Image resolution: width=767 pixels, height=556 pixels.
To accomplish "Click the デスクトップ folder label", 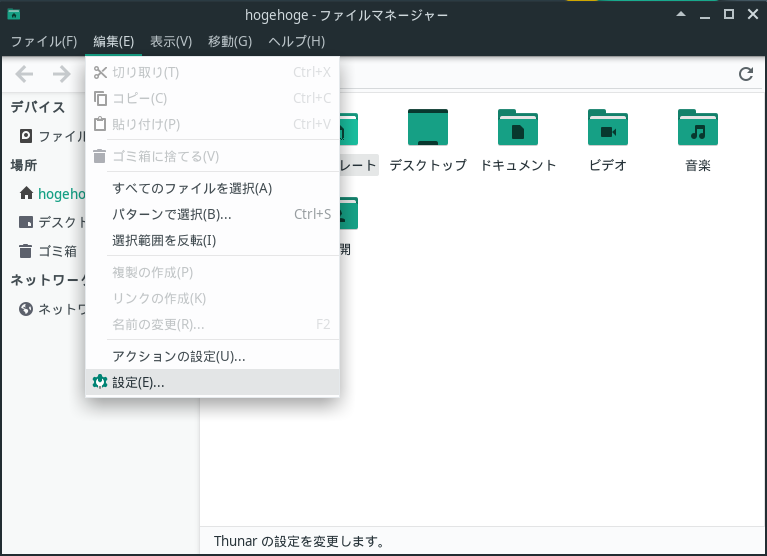I will tap(428, 165).
